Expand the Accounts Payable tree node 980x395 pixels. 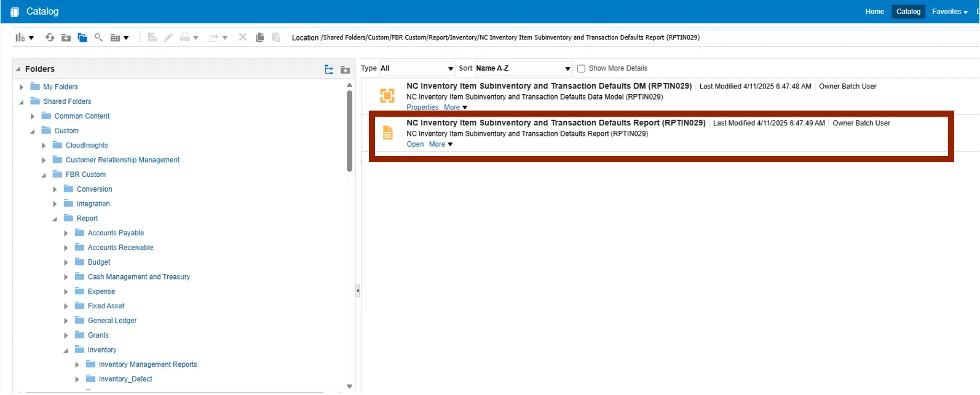(66, 233)
